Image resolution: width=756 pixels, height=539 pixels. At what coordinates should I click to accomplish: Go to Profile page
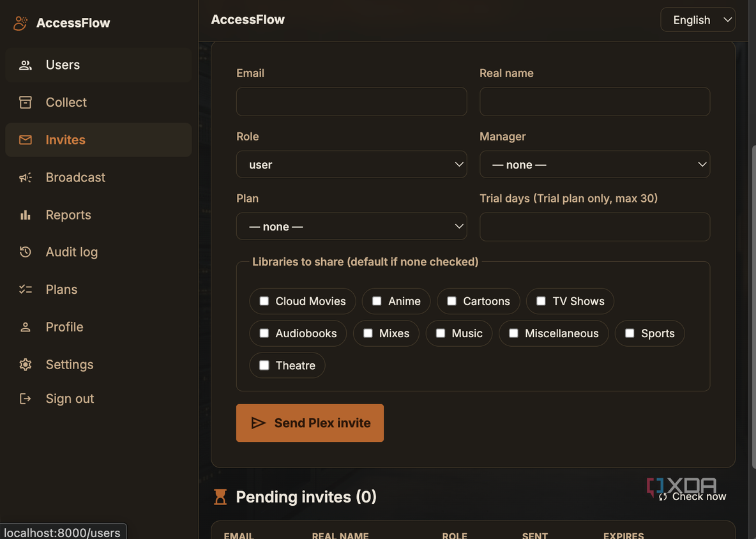98,327
